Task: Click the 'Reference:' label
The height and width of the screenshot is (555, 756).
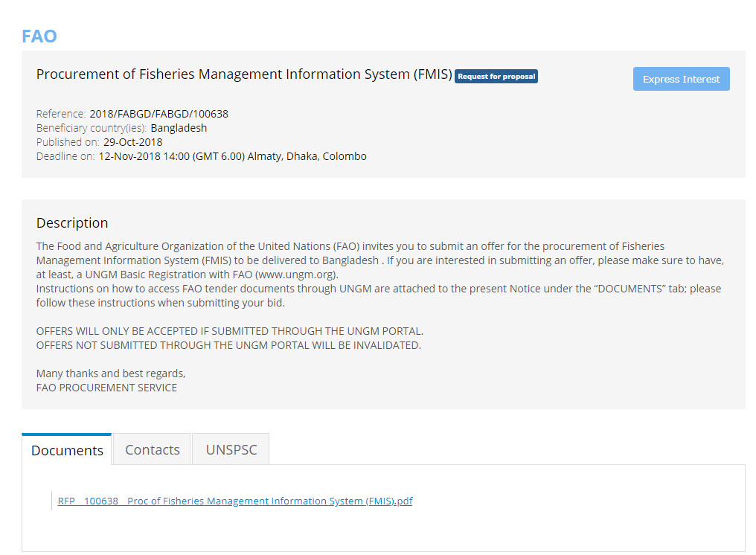Action: (61, 114)
